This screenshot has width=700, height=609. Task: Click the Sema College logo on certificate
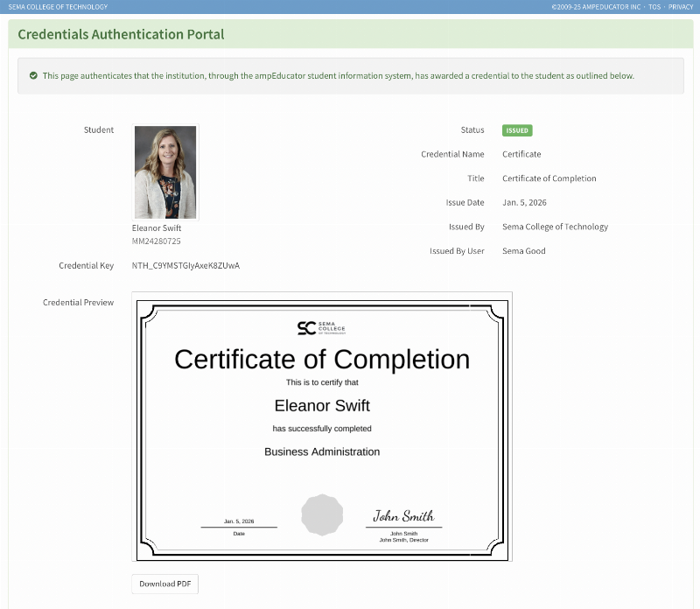click(x=321, y=328)
